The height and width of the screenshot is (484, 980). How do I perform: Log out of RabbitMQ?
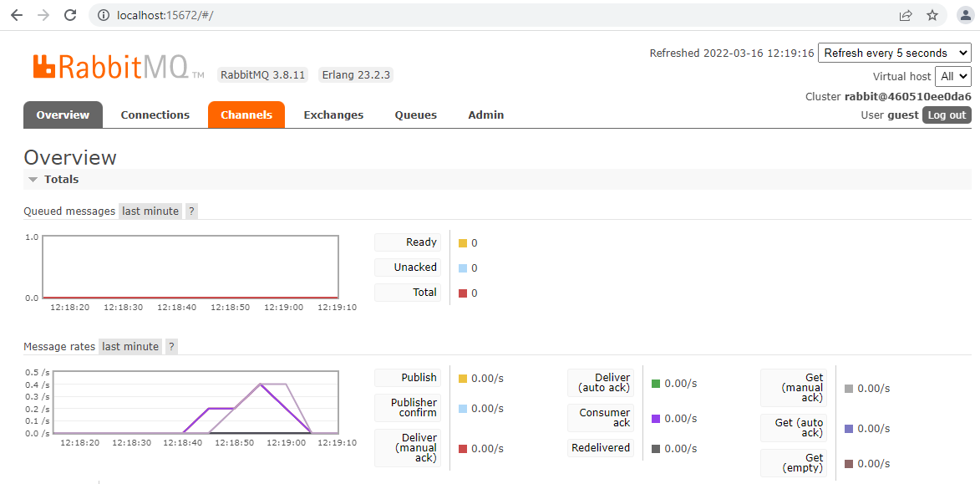[946, 115]
